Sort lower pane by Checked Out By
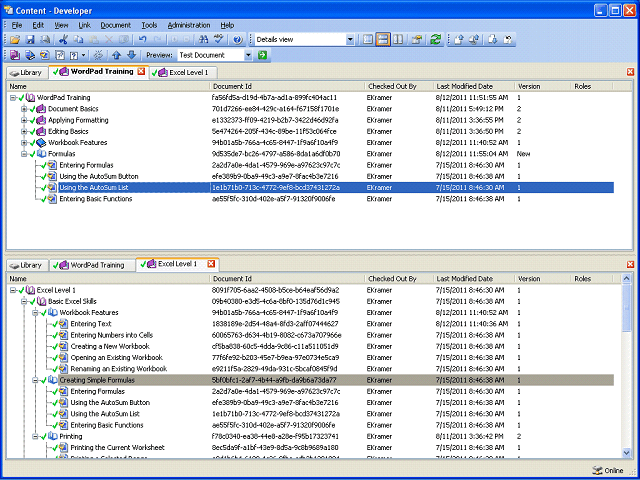The height and width of the screenshot is (480, 640). 399,279
